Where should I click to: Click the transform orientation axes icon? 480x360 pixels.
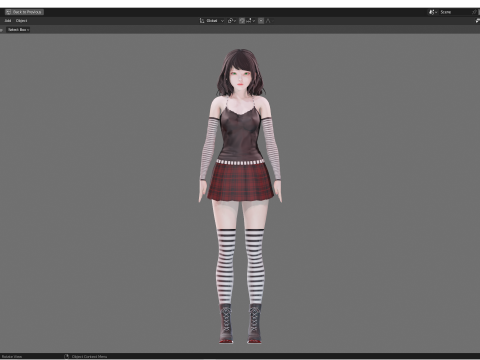[x=202, y=21]
